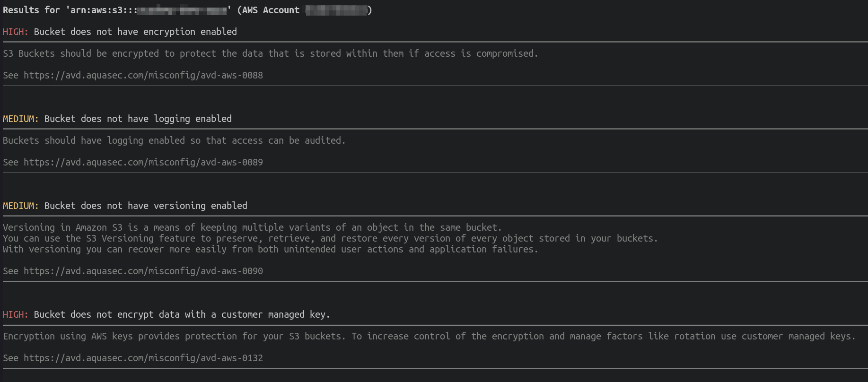Open the avd-aws-0088 misconfig link
868x382 pixels.
(x=143, y=75)
